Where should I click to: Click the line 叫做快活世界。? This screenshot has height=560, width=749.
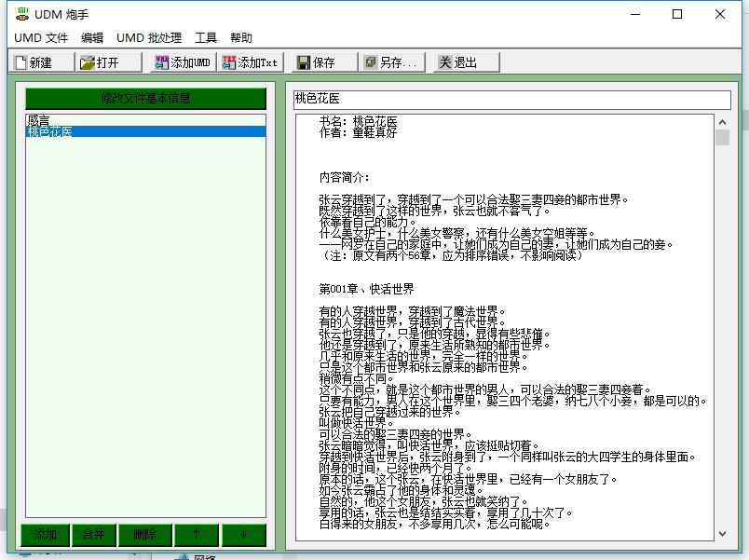tap(357, 423)
